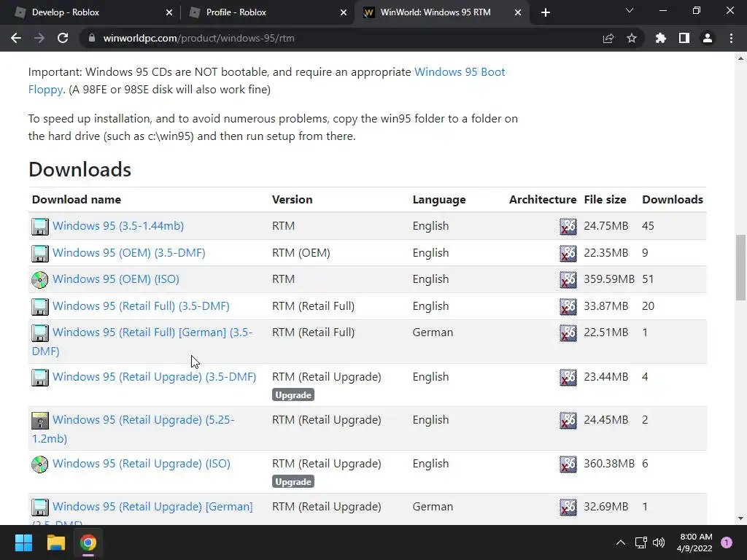The height and width of the screenshot is (560, 747).
Task: Open the Windows 95 Boot Floppy link
Action: [x=267, y=80]
